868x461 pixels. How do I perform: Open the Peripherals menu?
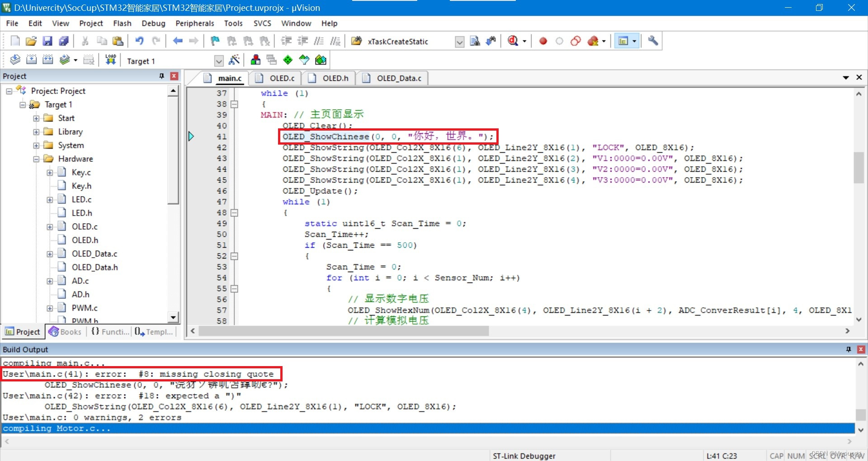click(x=194, y=23)
